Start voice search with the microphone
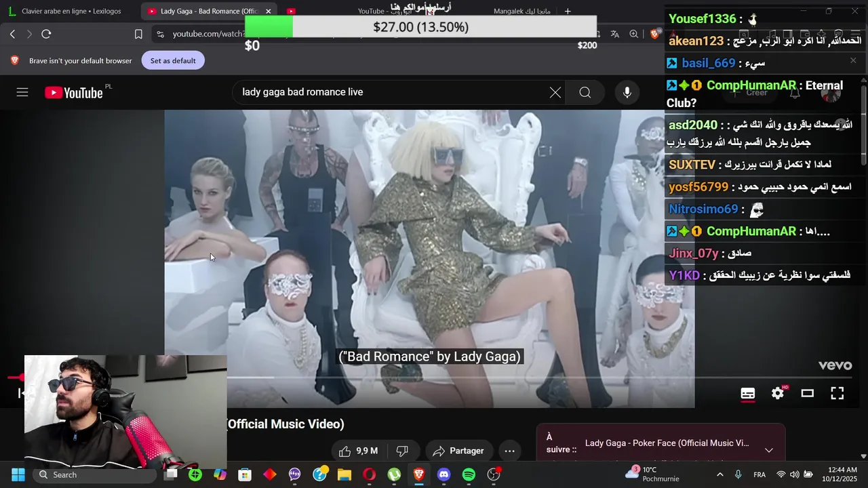The width and height of the screenshot is (868, 488). coord(627,92)
